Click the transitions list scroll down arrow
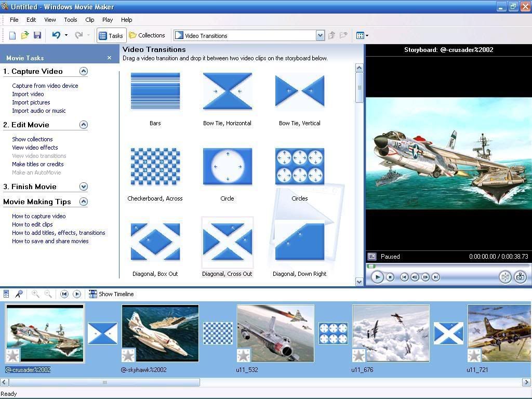 (x=360, y=282)
